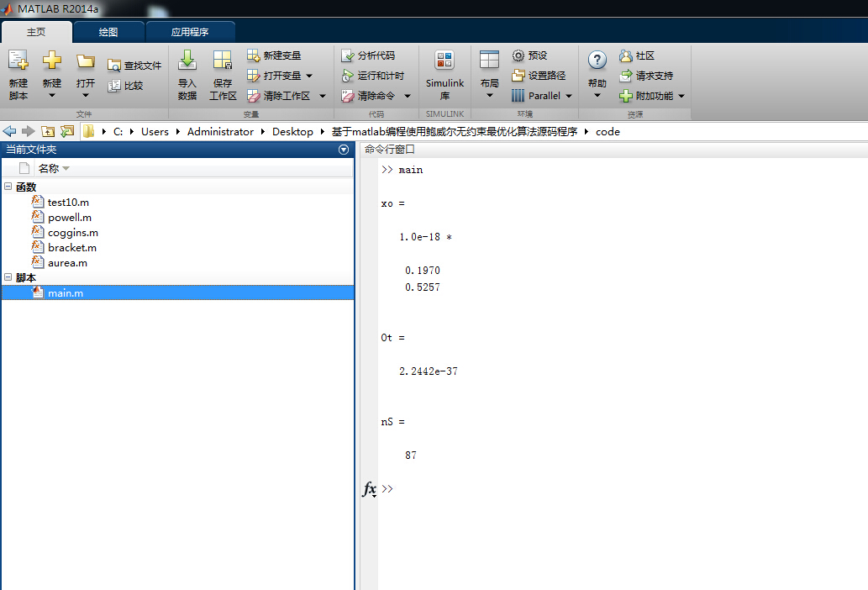Image resolution: width=868 pixels, height=590 pixels.
Task: Open the Current Folder panel actions menu
Action: tap(344, 150)
